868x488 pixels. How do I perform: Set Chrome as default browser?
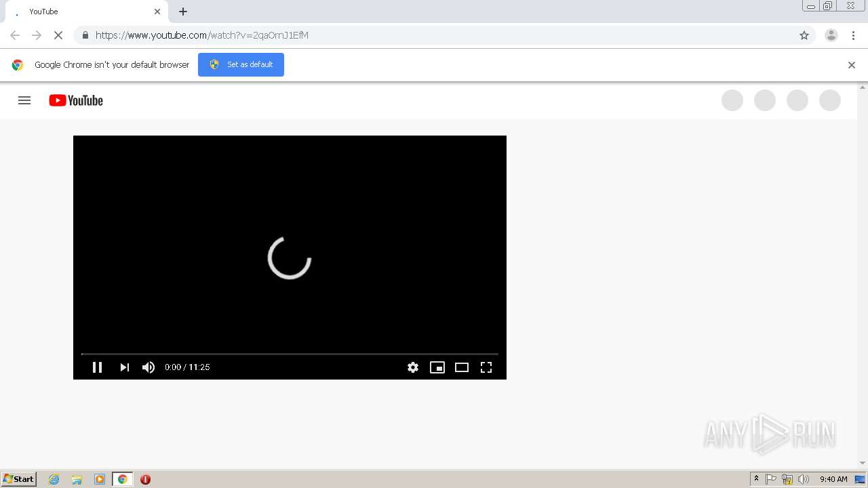241,64
